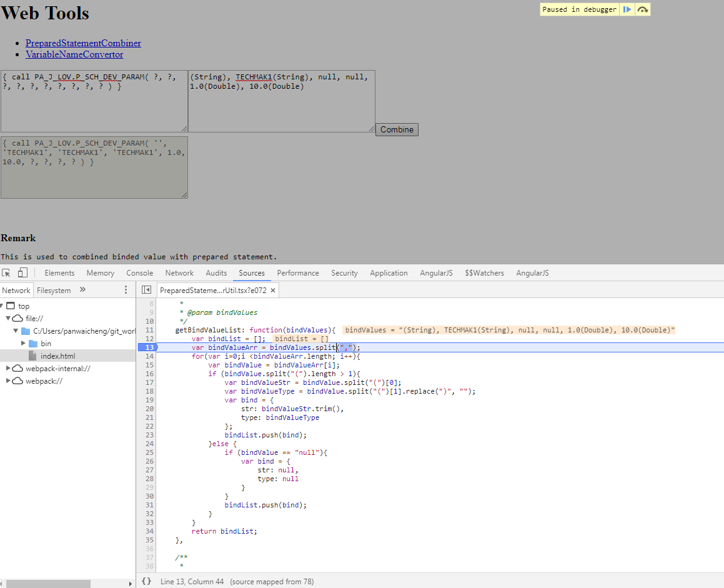The image size is (724, 588).
Task: Open the three-dot more options menu
Action: 126,289
